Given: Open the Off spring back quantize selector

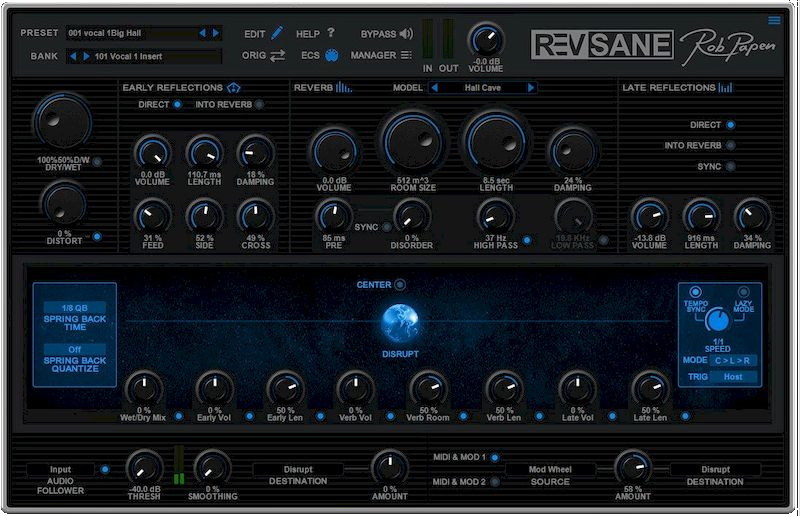Looking at the screenshot, I should 74,350.
